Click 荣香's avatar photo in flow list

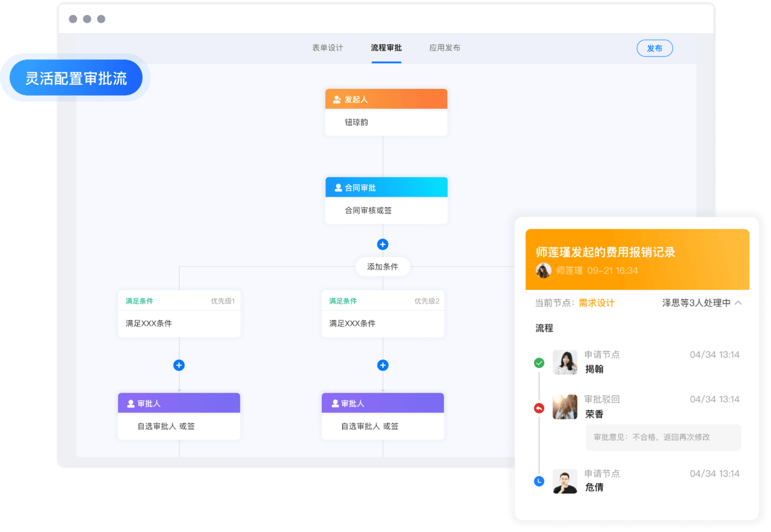coord(565,407)
